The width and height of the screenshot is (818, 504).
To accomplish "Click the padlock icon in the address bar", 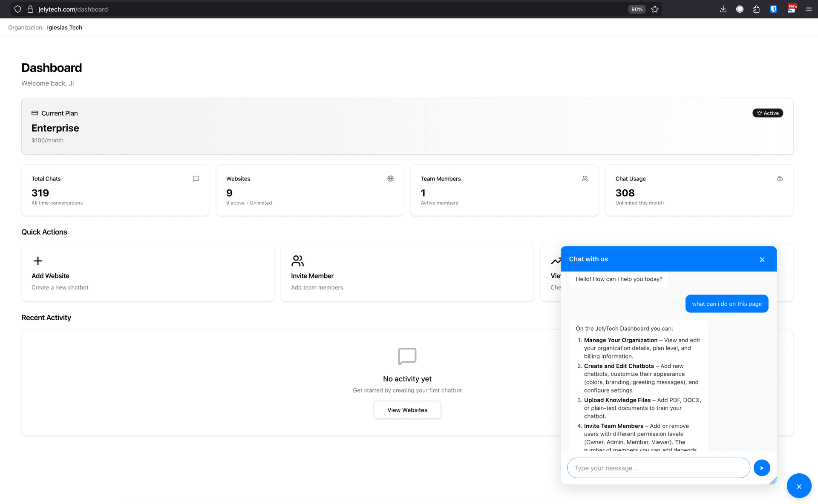I will [30, 9].
